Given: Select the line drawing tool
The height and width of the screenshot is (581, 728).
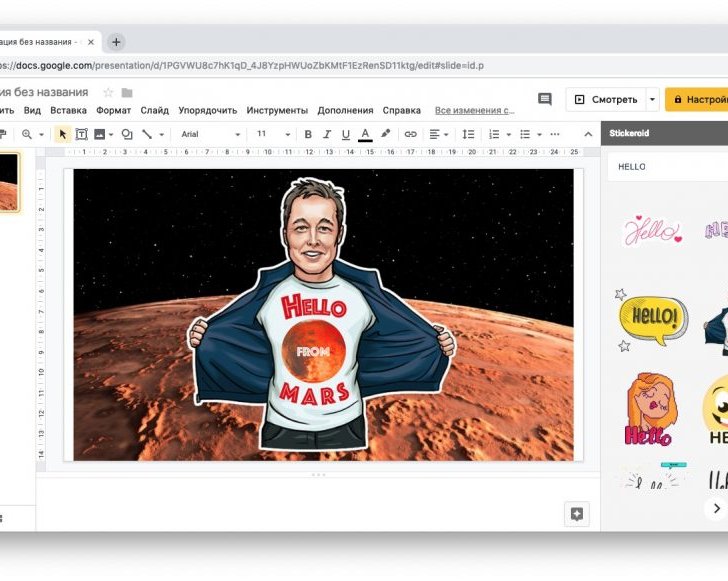Looking at the screenshot, I should pyautogui.click(x=147, y=134).
